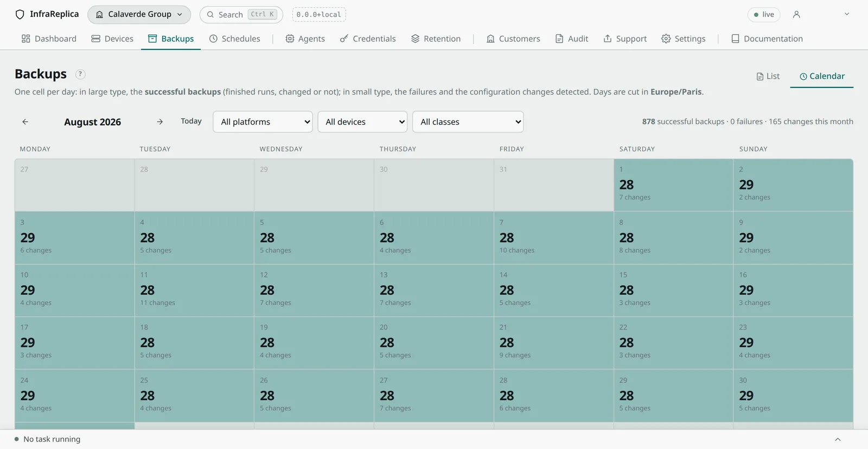Open August 28 cell with 6 changes
The width and height of the screenshot is (868, 449).
pos(553,396)
